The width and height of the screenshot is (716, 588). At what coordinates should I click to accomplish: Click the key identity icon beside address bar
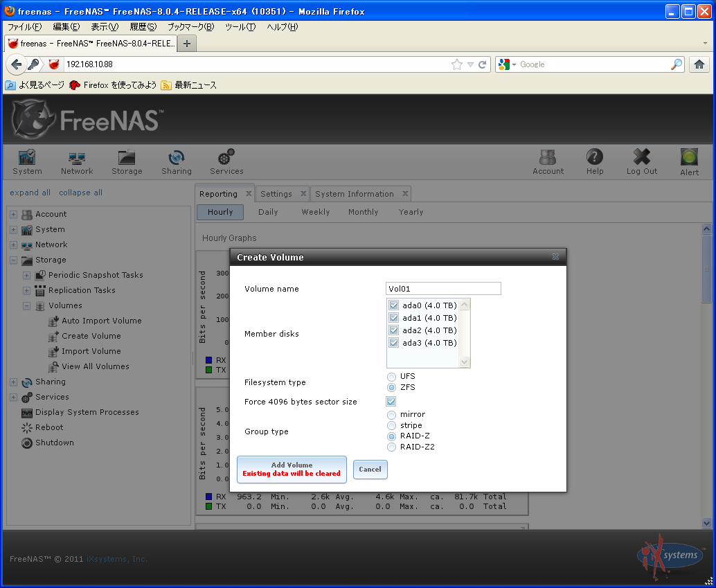33,64
